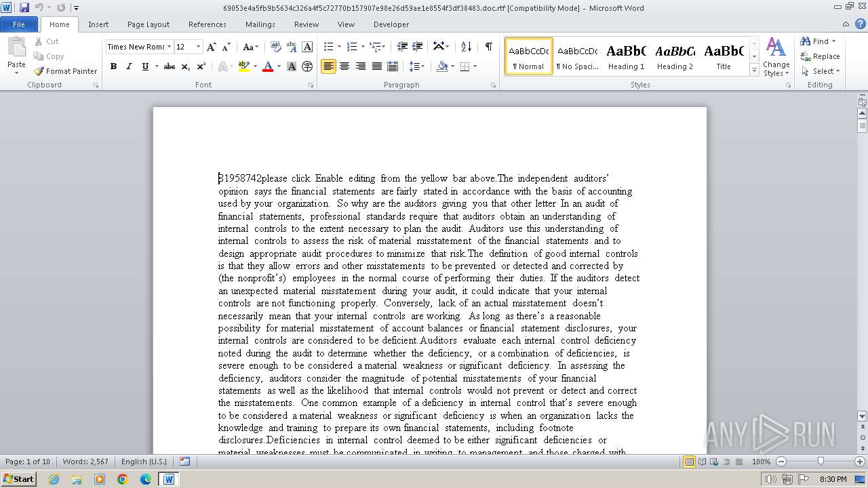Screen dimensions: 868x488
Task: Click the 100% zoom level
Action: (761, 462)
